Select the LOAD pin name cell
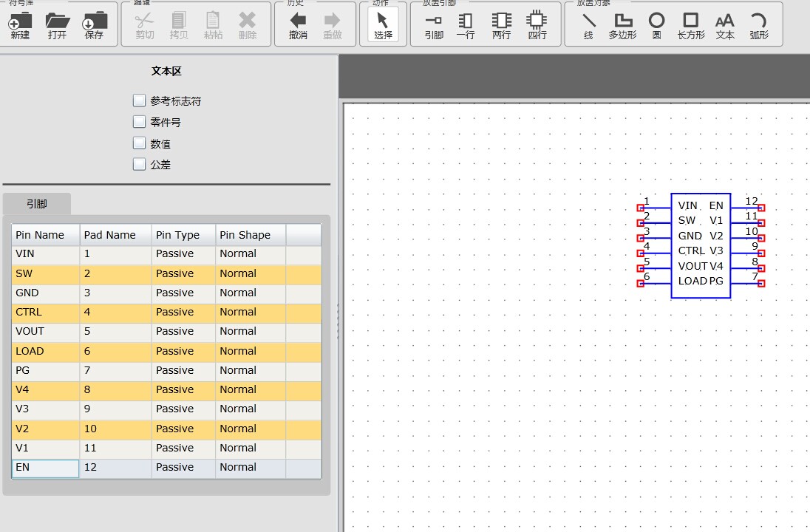Viewport: 810px width, 532px height. click(x=46, y=351)
